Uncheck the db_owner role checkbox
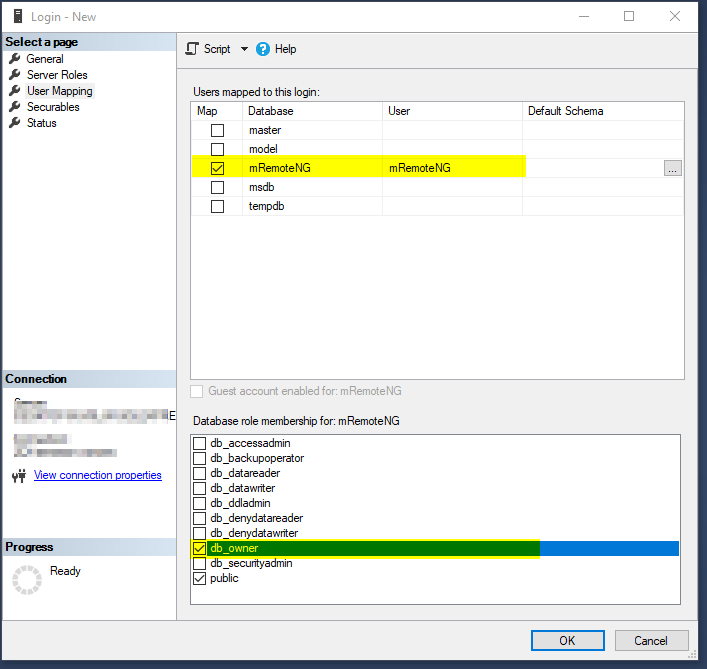This screenshot has height=669, width=707. coord(199,548)
